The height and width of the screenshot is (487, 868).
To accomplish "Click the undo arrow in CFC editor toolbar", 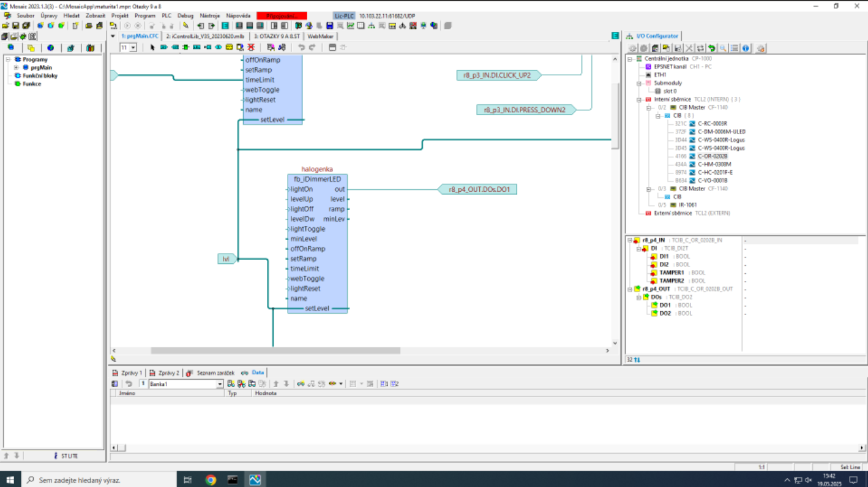I will pos(301,48).
